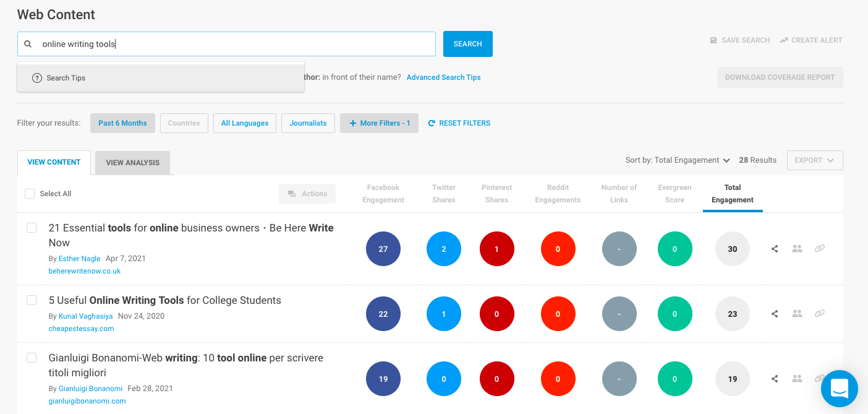Click the view sharers icon on the College Students article
Screen dimensions: 868x414
tap(797, 314)
